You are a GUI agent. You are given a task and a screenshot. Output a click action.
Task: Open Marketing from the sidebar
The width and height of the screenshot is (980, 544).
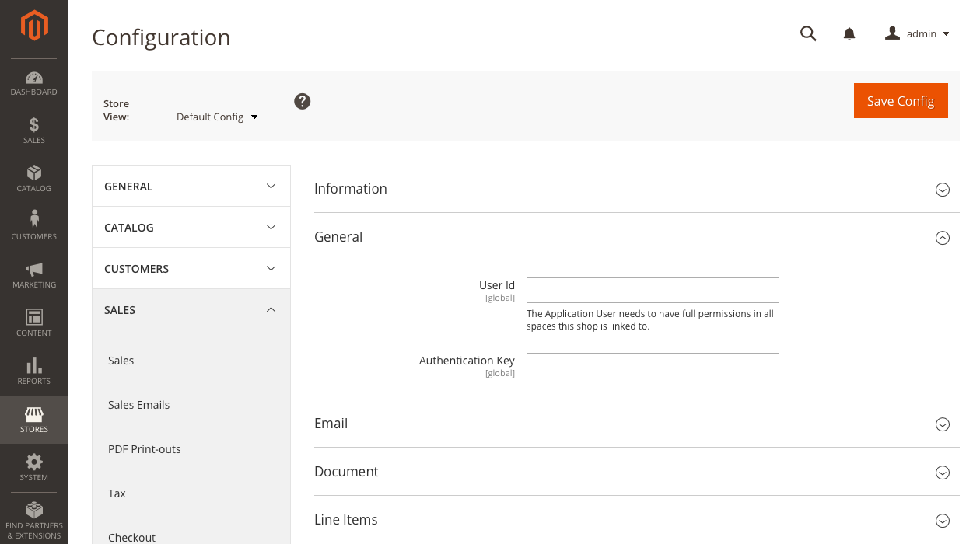[x=33, y=275]
